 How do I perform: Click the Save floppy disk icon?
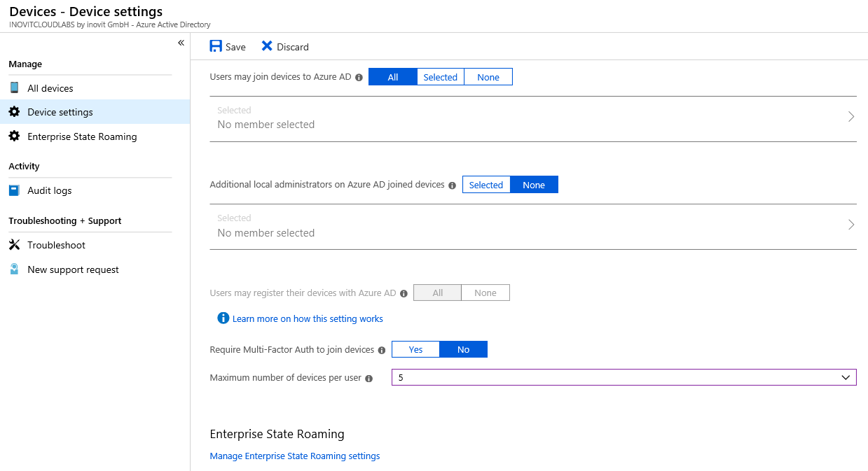click(216, 46)
